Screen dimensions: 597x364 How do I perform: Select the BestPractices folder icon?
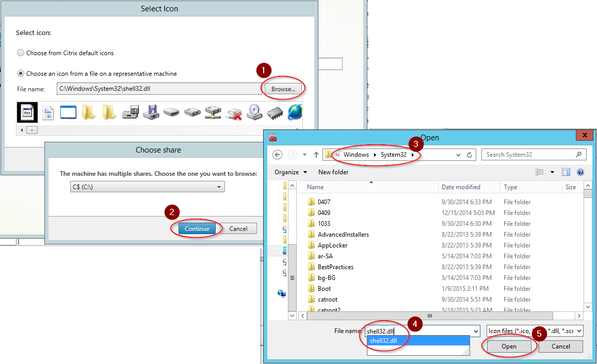tap(312, 267)
